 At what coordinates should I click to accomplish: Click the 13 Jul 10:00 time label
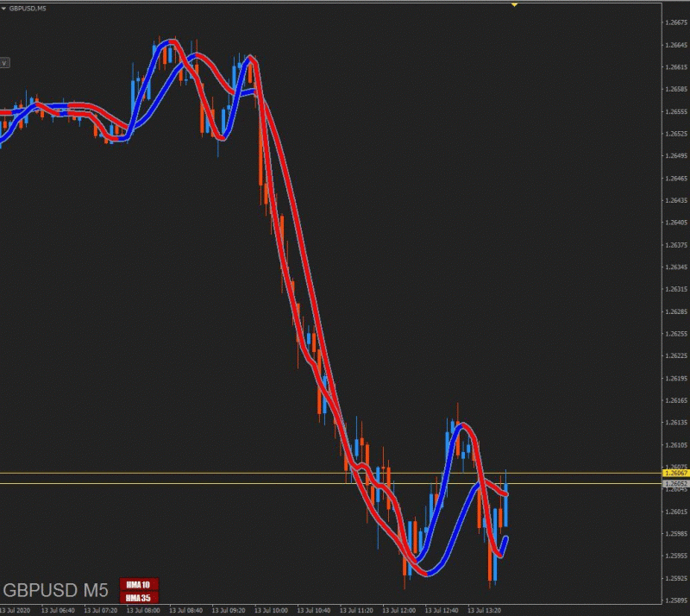click(272, 610)
